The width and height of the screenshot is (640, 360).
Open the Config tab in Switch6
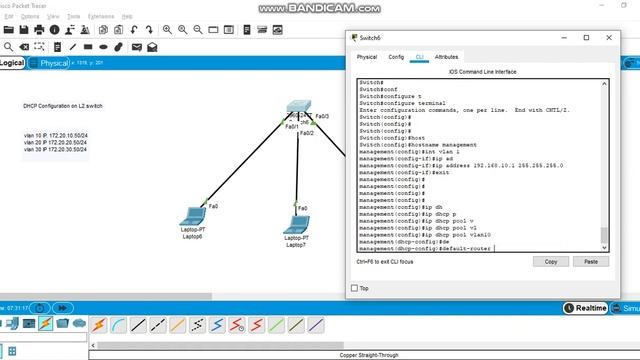[396, 57]
